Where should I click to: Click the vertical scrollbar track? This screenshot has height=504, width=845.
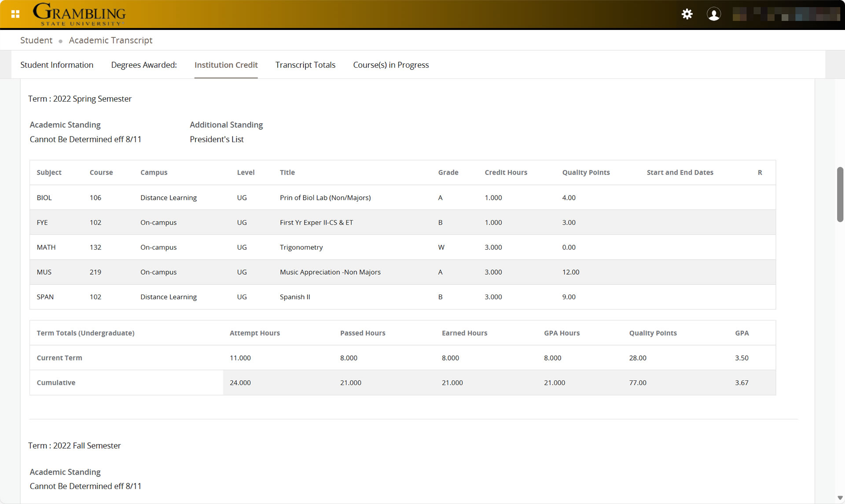(x=839, y=194)
